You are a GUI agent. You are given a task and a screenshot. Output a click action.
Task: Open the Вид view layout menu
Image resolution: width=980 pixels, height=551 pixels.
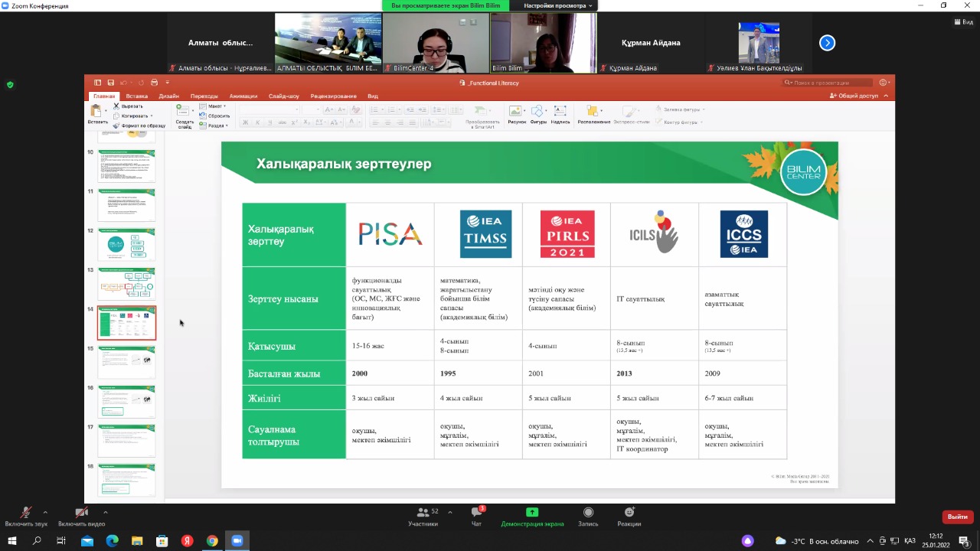pyautogui.click(x=962, y=22)
